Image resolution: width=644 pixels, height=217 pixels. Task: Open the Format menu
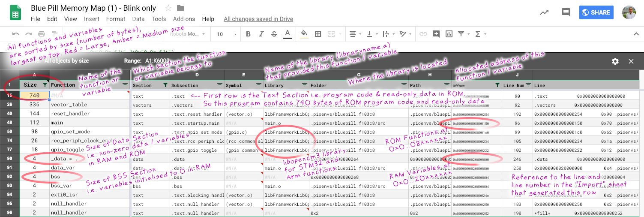point(116,19)
